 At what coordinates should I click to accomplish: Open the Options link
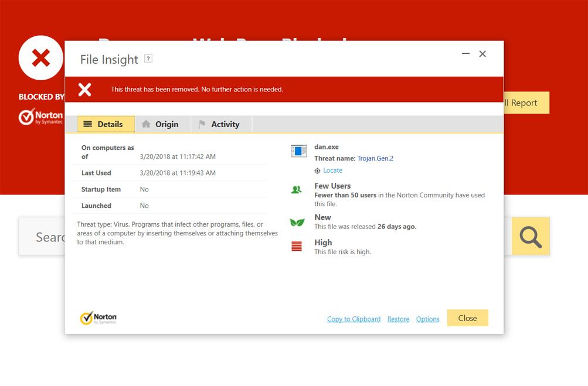427,319
